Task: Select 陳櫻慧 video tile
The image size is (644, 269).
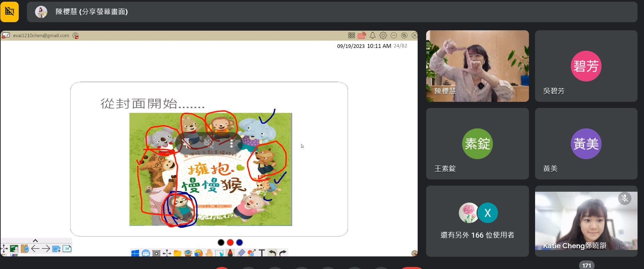Action: click(x=478, y=66)
